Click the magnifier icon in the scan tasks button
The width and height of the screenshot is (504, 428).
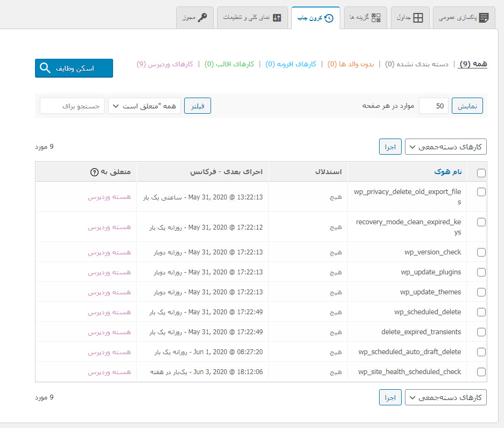[45, 68]
